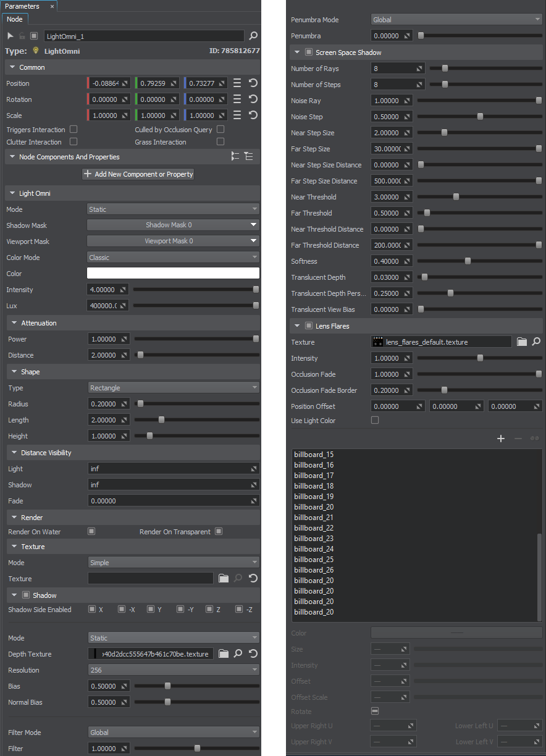Click the Fade 0.00000 input field
The height and width of the screenshot is (756, 546).
174,500
